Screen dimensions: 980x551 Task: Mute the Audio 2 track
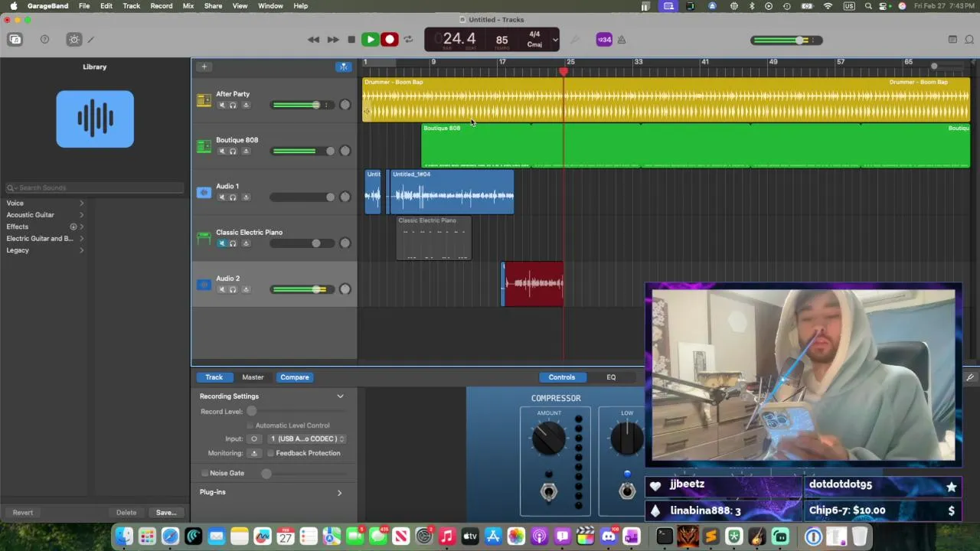[222, 289]
